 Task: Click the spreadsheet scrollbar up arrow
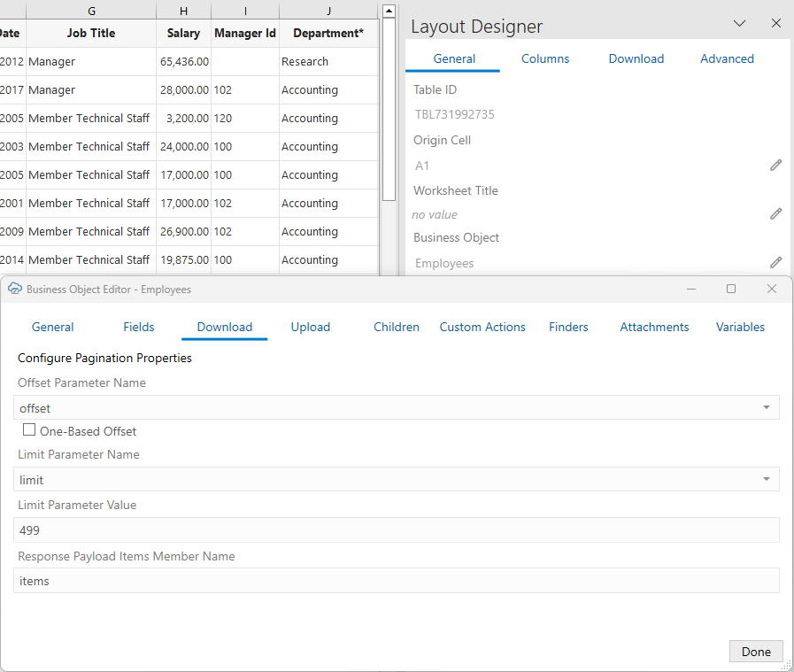point(389,10)
